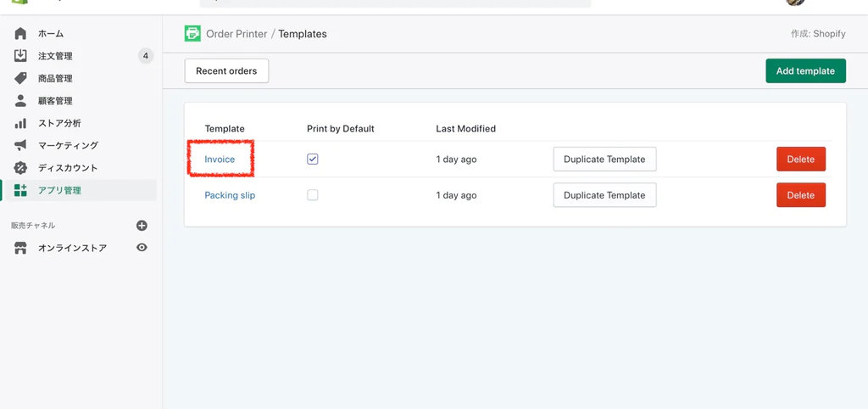Click the orders inbox icon

point(20,56)
